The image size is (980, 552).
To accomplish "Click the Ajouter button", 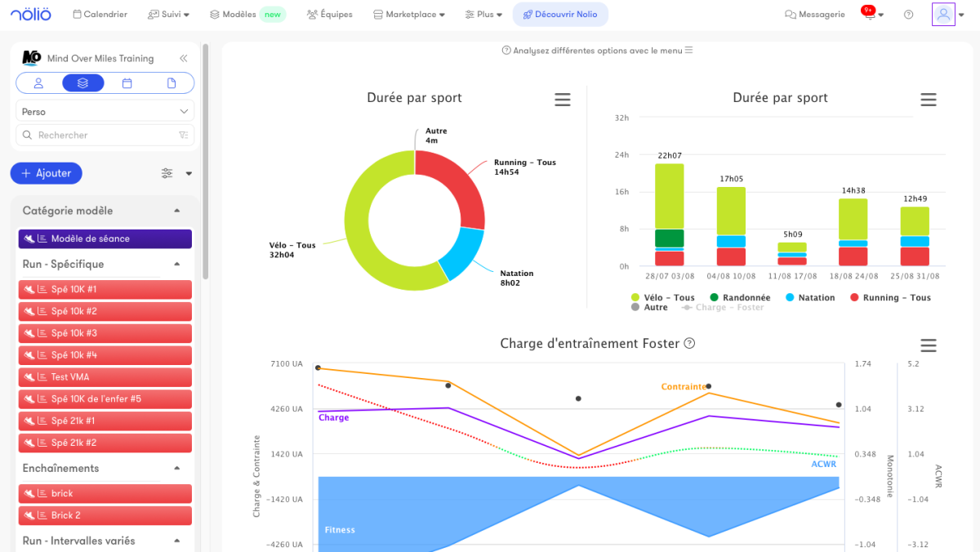I will [47, 173].
